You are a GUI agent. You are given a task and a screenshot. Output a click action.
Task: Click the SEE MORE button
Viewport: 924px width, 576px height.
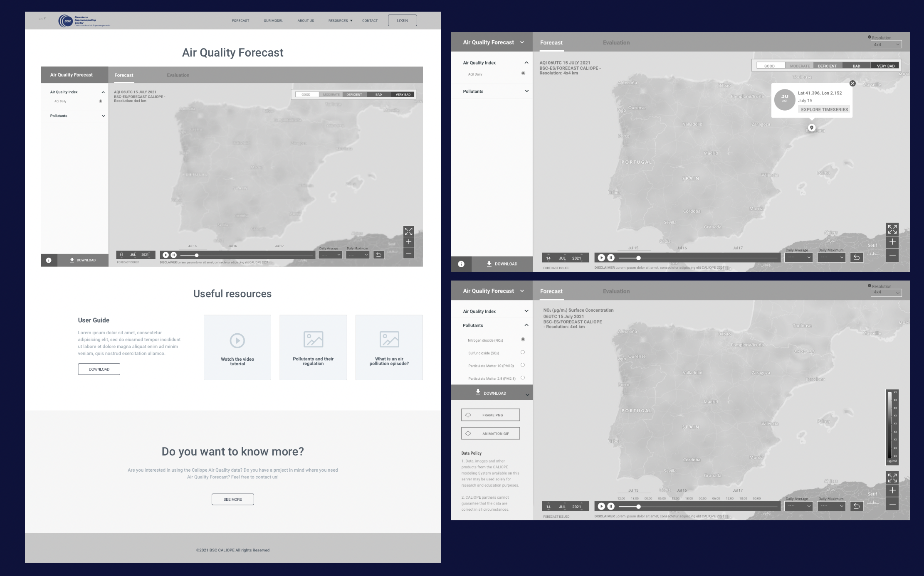(x=233, y=499)
